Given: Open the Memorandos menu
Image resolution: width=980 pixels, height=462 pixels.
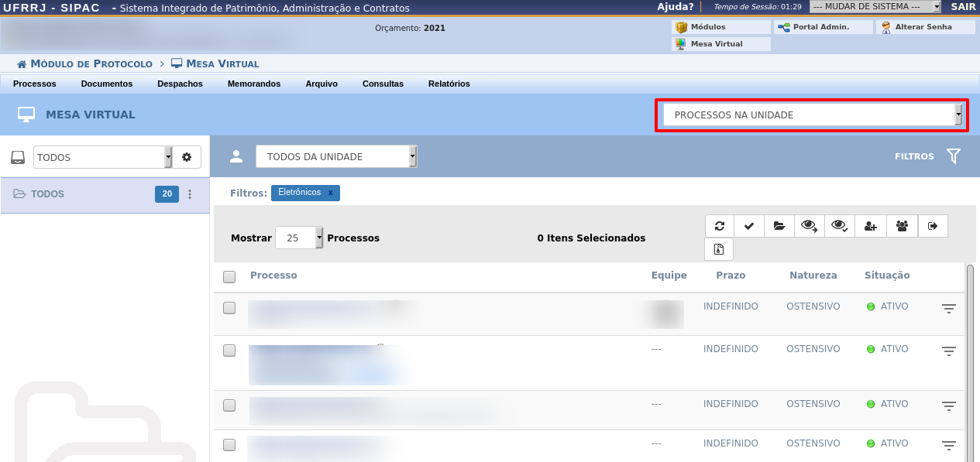Looking at the screenshot, I should tap(254, 84).
